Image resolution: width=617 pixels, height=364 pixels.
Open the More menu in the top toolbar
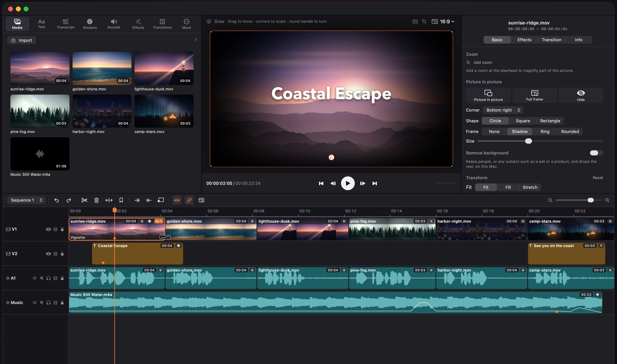(187, 24)
